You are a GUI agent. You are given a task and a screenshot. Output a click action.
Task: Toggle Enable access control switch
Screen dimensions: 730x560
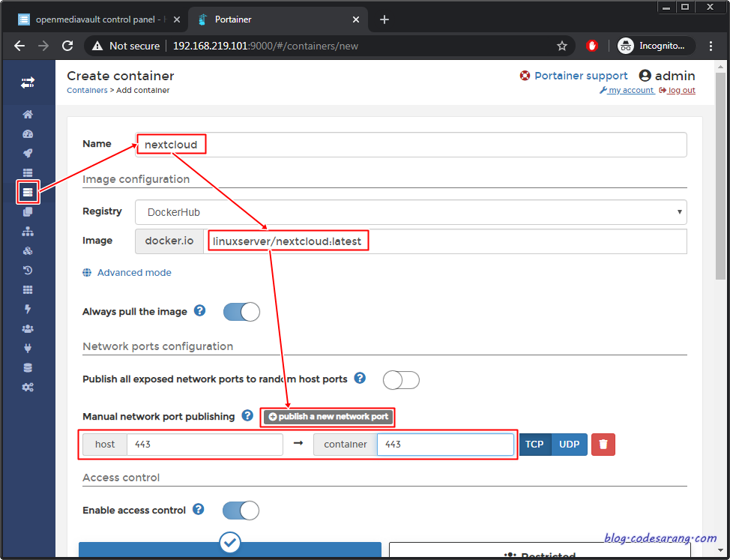[x=241, y=511]
